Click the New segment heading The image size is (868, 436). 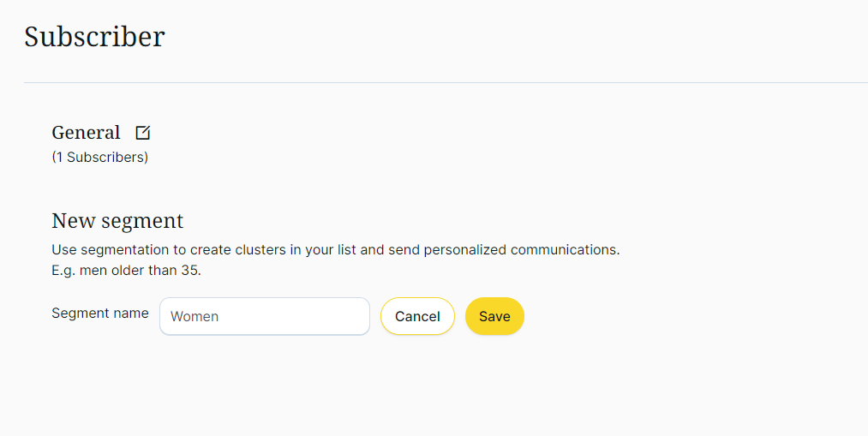117,220
